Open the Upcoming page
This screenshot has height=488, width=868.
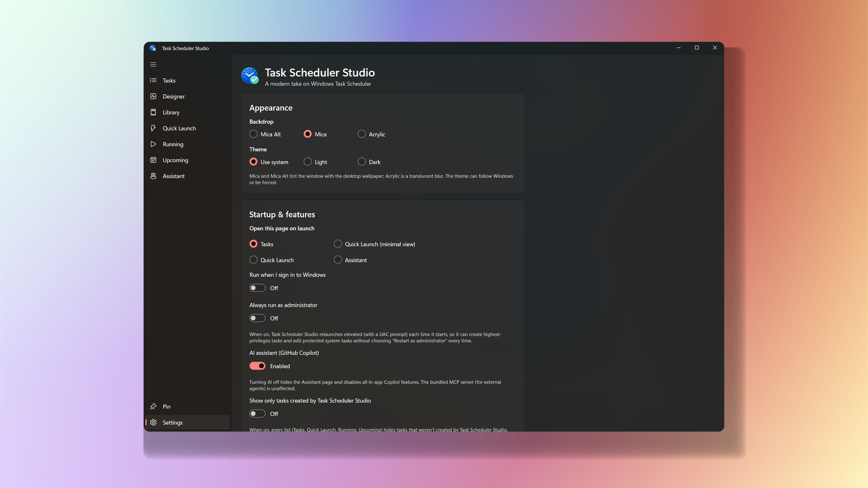pyautogui.click(x=188, y=160)
